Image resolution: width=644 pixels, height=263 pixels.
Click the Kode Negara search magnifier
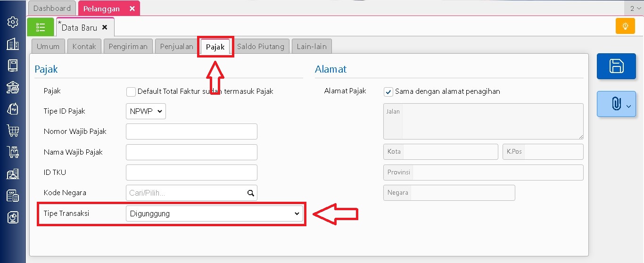(250, 193)
